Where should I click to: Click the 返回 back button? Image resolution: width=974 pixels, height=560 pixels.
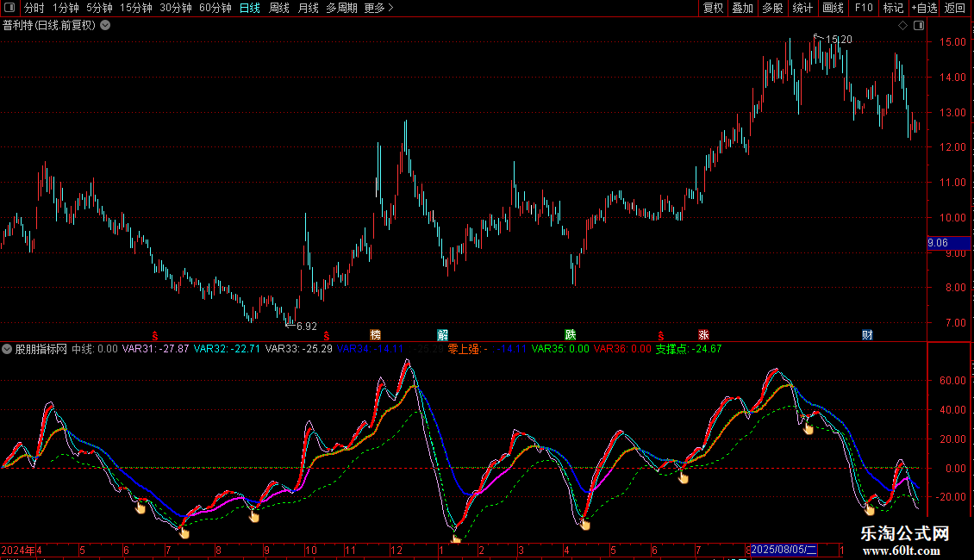(955, 8)
